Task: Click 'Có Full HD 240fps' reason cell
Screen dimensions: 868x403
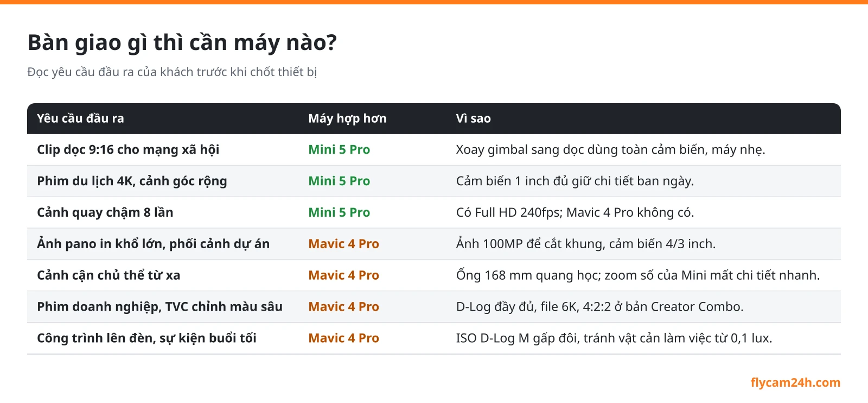Action: pos(575,213)
